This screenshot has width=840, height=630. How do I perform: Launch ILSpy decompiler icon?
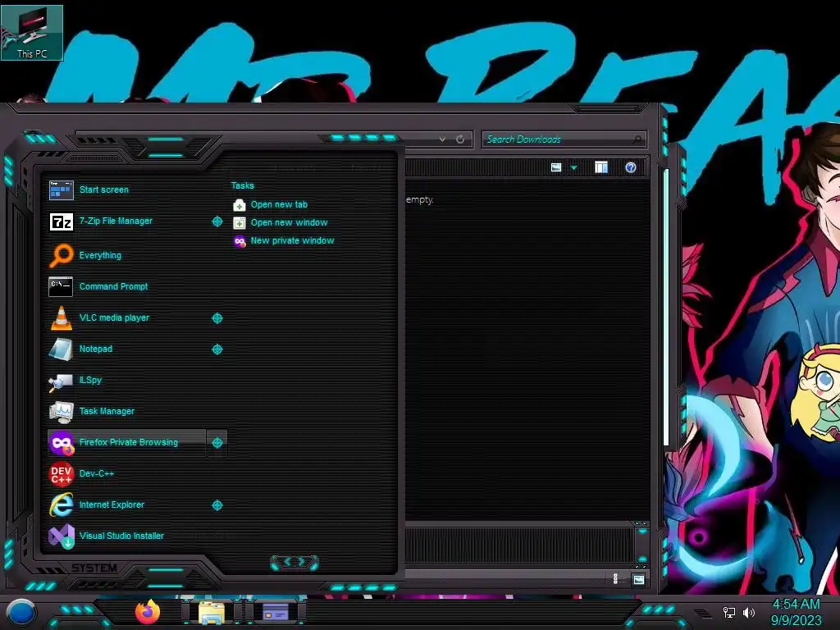61,381
